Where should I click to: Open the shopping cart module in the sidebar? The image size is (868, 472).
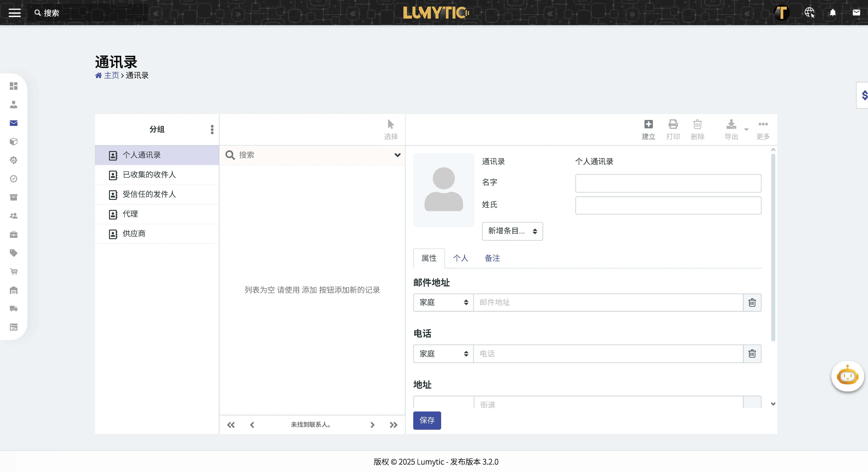click(x=13, y=271)
